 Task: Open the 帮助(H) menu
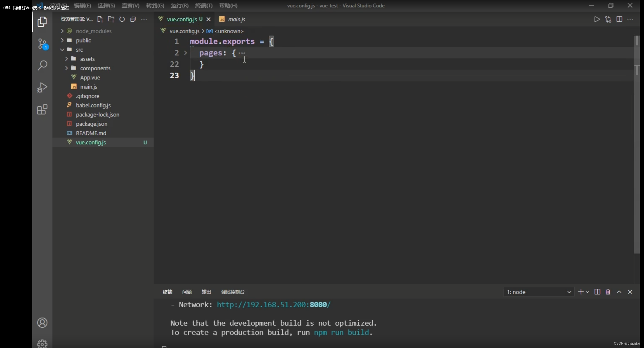[x=228, y=5]
